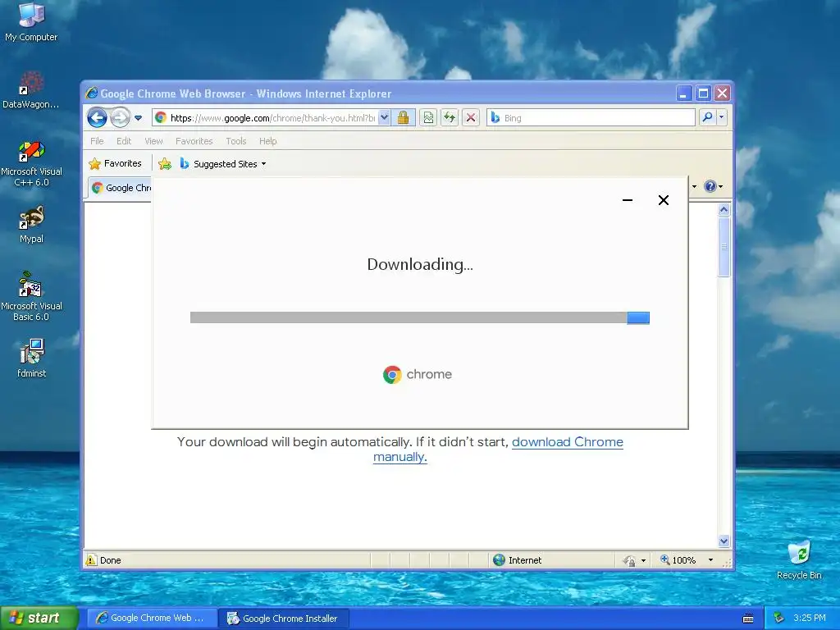Open the zoom level dropdown arrow

710,559
